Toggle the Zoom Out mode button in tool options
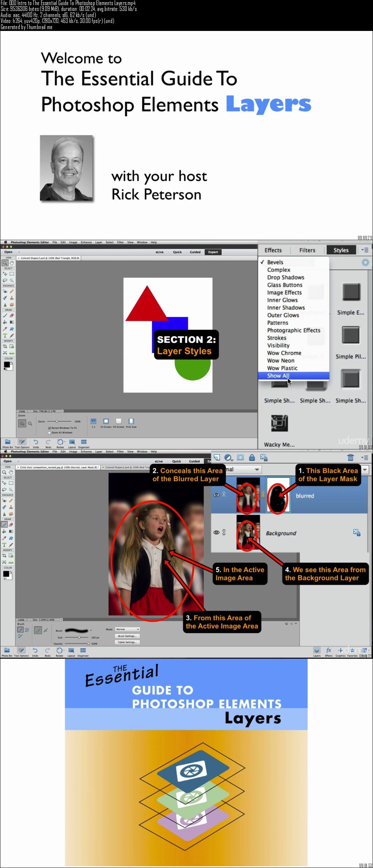The width and height of the screenshot is (373, 868). click(30, 423)
